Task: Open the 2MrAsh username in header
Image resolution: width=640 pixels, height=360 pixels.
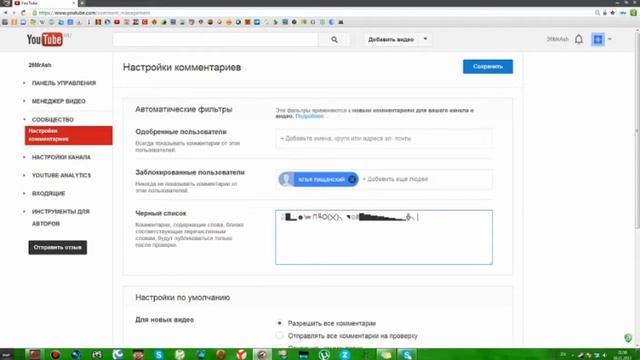Action: coord(558,39)
